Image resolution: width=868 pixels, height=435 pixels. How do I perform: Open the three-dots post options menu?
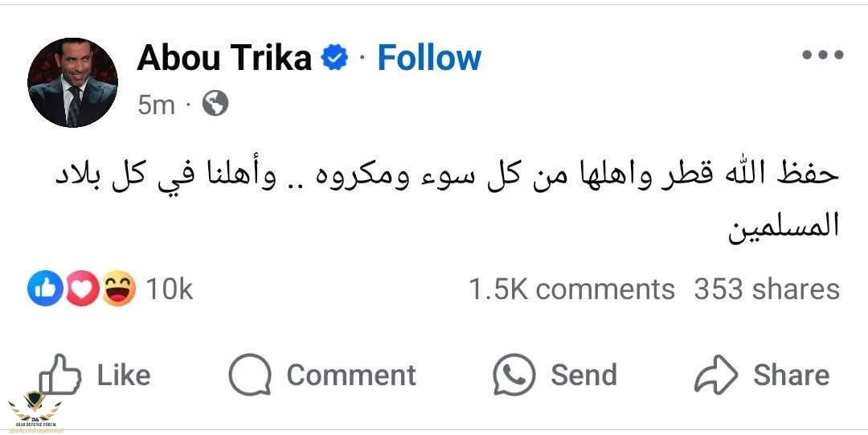pos(823,55)
